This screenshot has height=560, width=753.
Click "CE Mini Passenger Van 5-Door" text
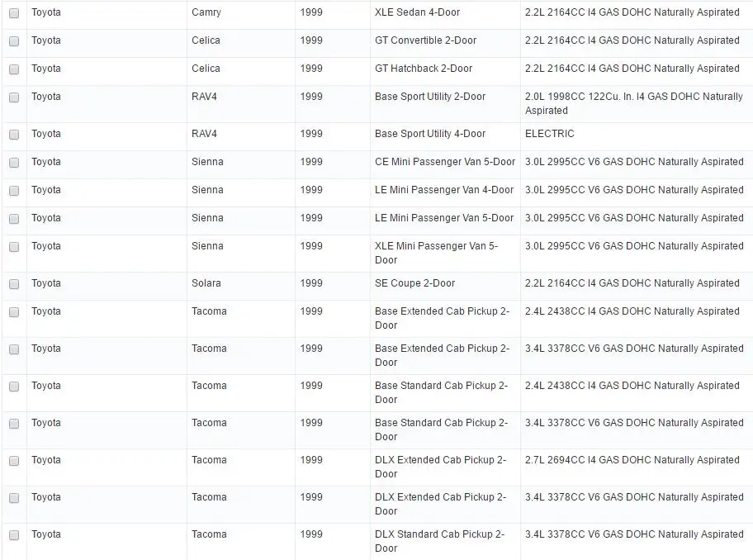pyautogui.click(x=445, y=162)
